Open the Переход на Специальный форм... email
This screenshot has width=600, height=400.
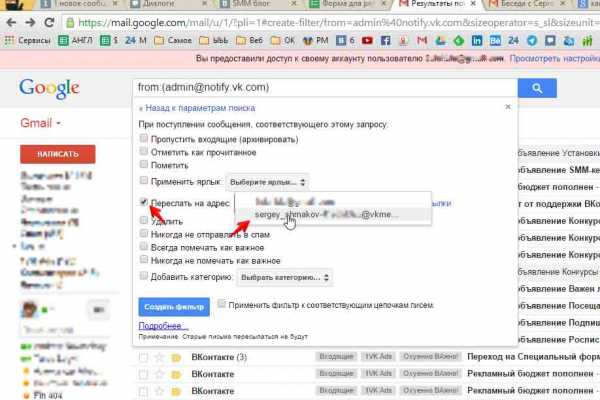[x=533, y=357]
